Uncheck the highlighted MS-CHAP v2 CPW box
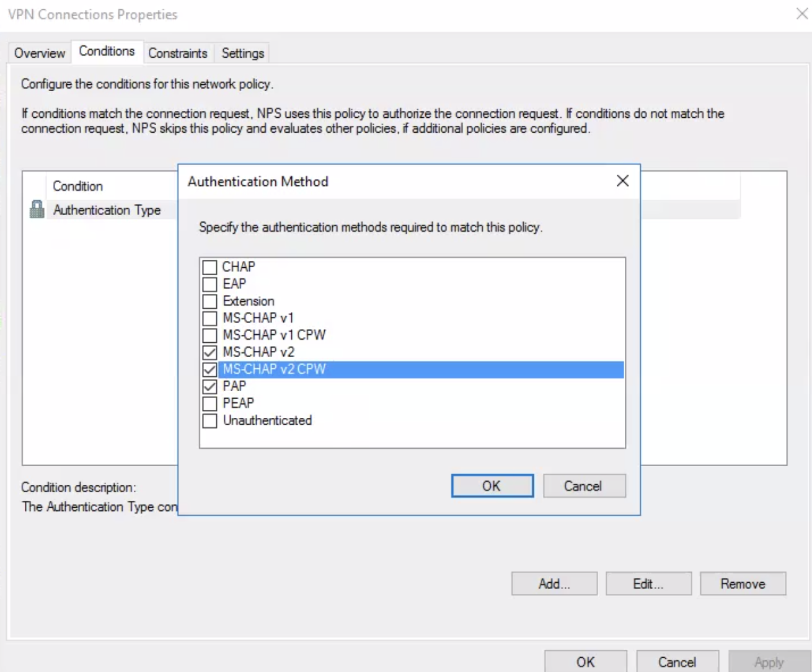This screenshot has height=672, width=812. [x=210, y=369]
